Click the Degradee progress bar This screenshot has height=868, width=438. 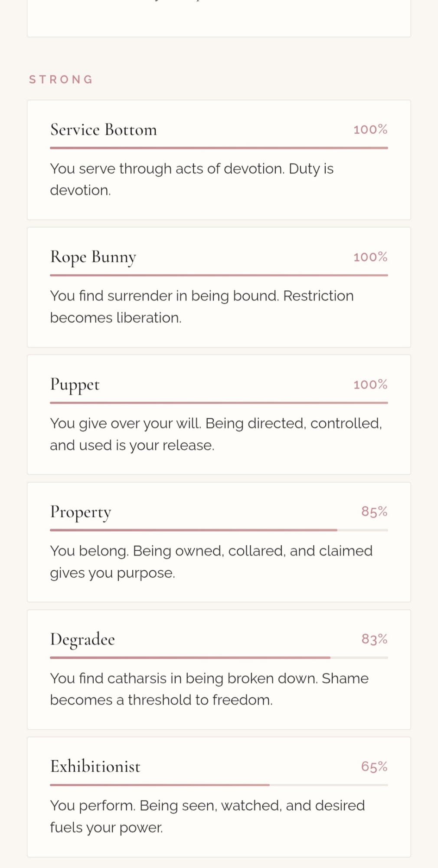click(x=219, y=658)
